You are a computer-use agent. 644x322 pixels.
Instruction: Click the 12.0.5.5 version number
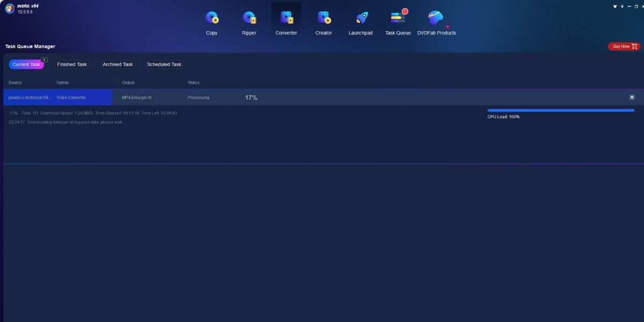(x=25, y=12)
